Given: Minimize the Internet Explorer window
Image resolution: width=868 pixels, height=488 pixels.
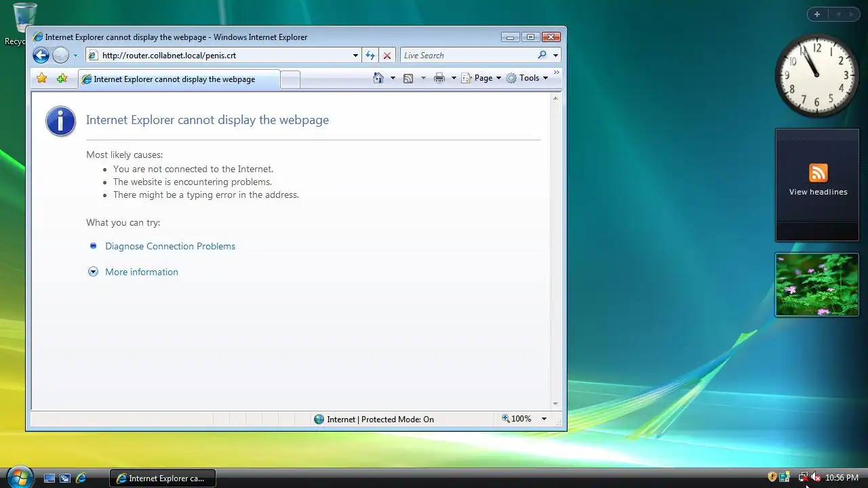Looking at the screenshot, I should coord(511,37).
